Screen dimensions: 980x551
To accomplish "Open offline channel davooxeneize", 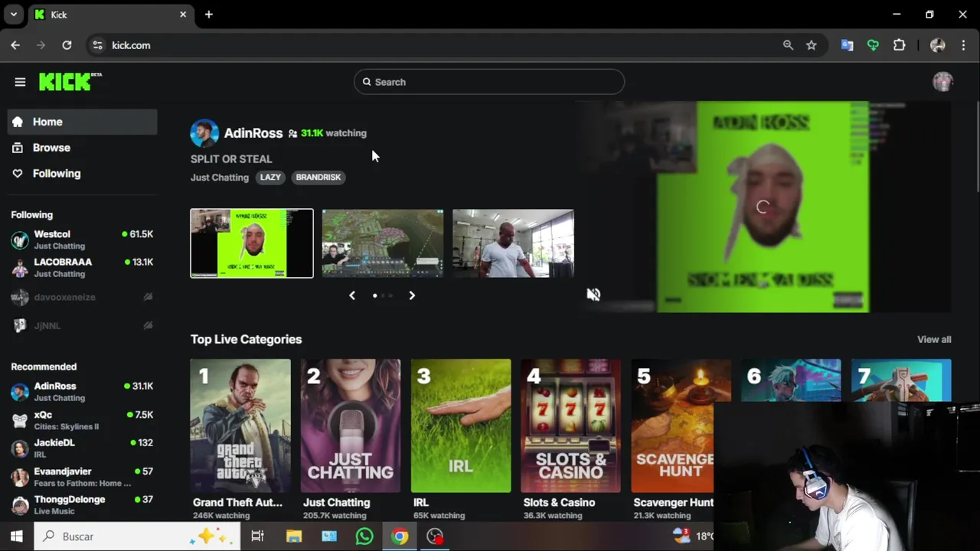I will pos(83,297).
